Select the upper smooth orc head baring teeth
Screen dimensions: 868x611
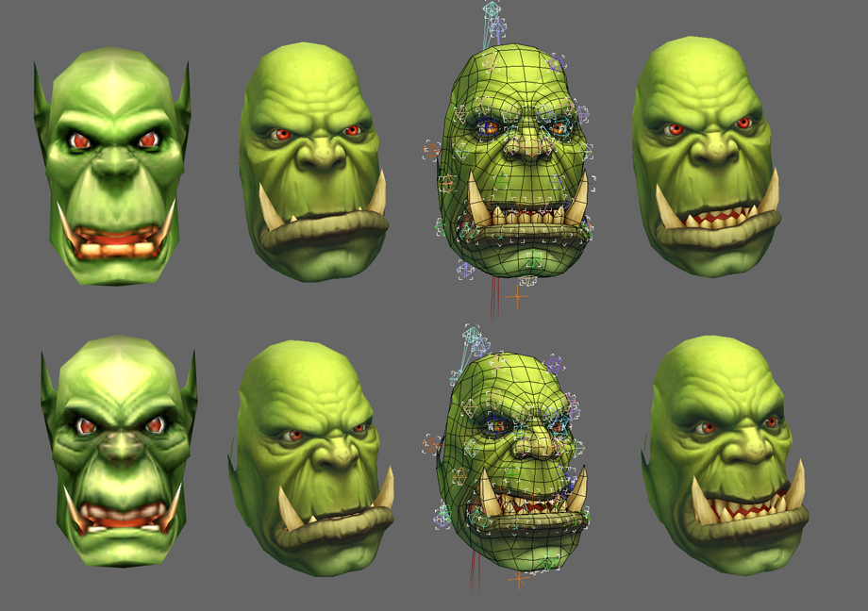[x=706, y=157]
